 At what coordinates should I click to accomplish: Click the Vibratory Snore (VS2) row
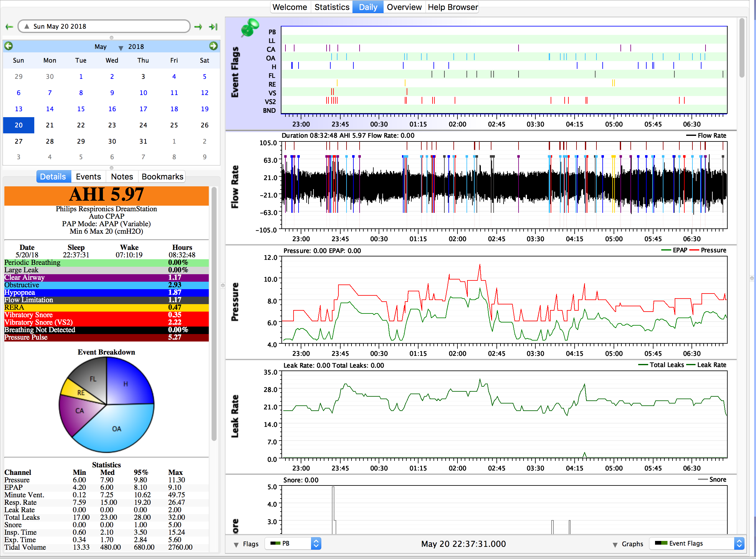tap(106, 322)
